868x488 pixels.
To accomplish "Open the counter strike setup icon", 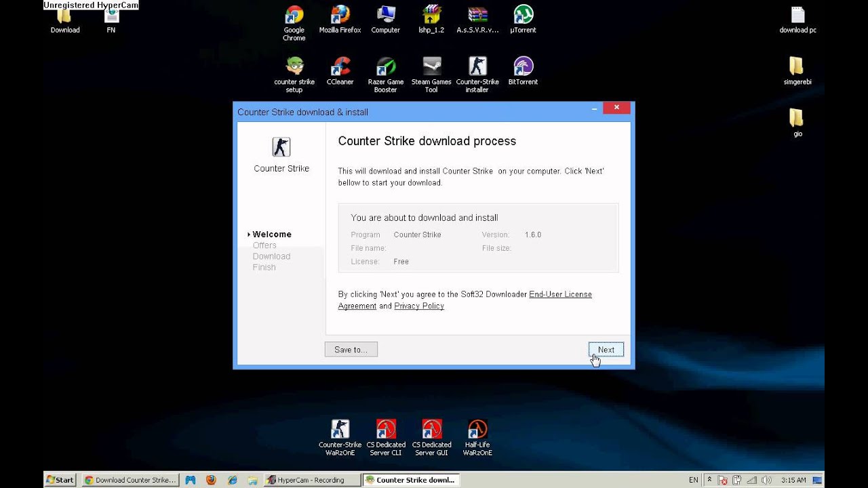I will pyautogui.click(x=294, y=75).
